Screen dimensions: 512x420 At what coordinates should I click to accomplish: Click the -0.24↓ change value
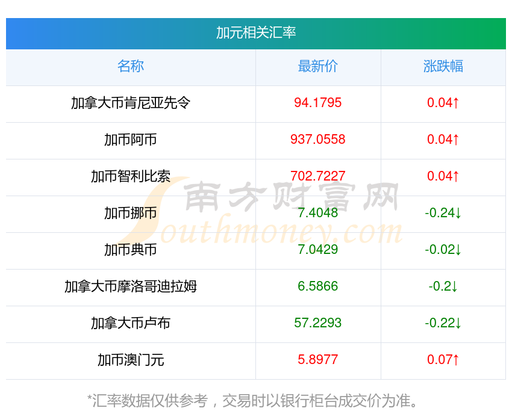click(443, 213)
